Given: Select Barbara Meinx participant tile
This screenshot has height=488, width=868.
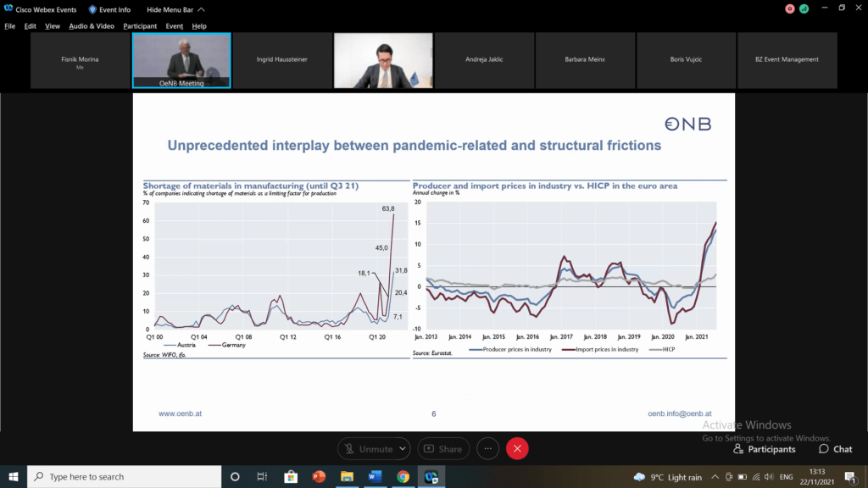Looking at the screenshot, I should coord(585,60).
